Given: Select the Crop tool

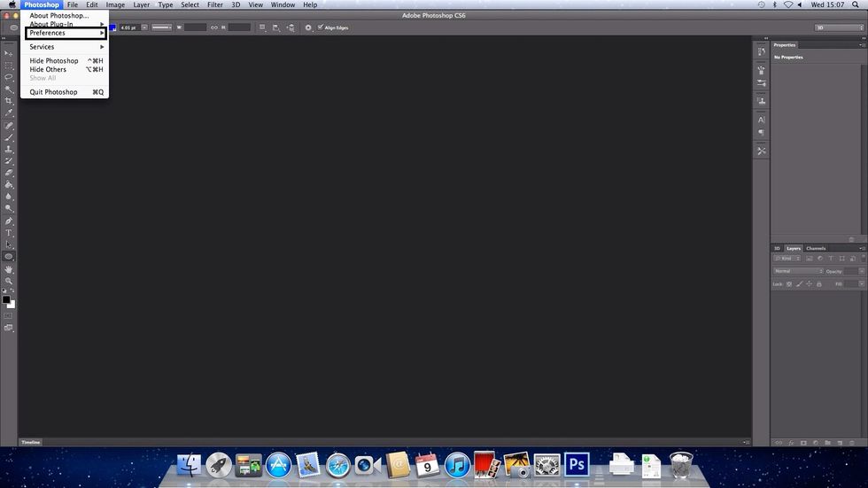Looking at the screenshot, I should coord(8,101).
